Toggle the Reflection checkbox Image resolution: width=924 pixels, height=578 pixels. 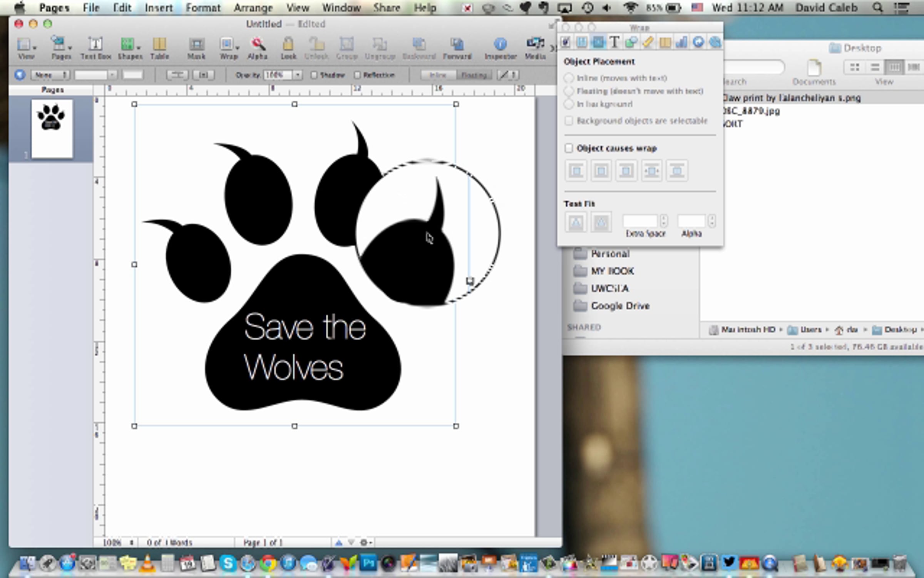tap(357, 75)
